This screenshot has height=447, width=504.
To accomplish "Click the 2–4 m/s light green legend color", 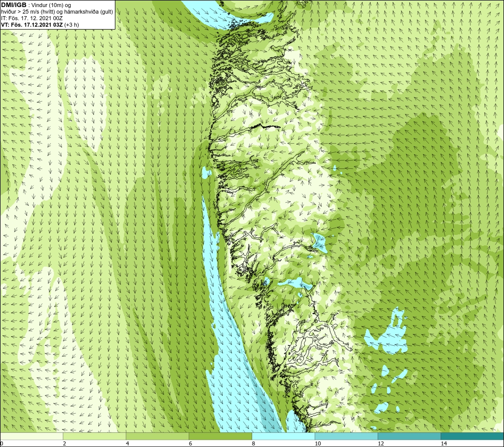I will click(x=95, y=436).
